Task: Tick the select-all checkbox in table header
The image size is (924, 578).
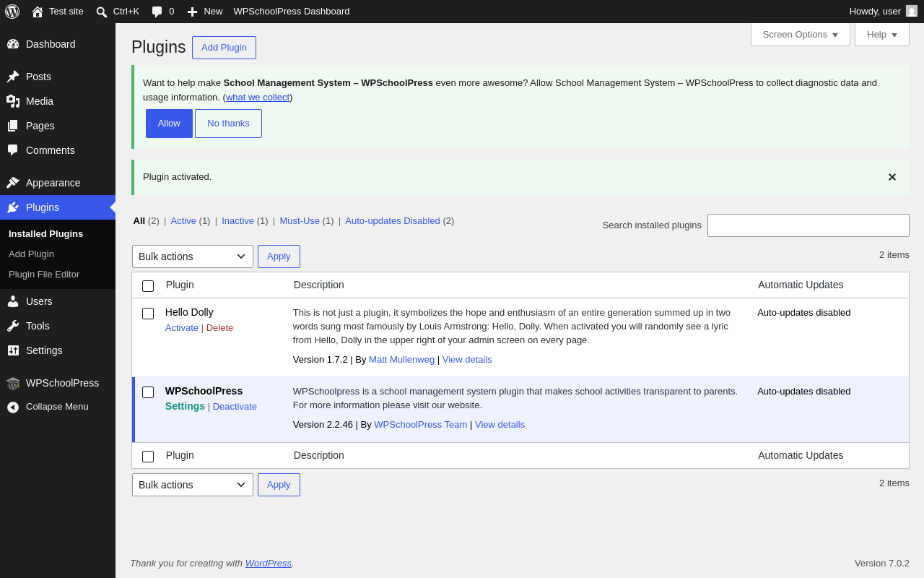Action: [x=148, y=286]
